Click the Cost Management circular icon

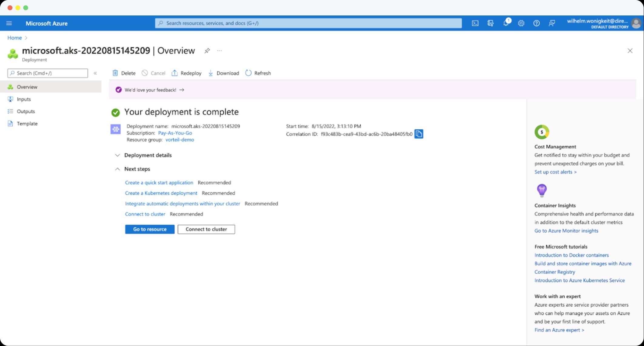[542, 132]
